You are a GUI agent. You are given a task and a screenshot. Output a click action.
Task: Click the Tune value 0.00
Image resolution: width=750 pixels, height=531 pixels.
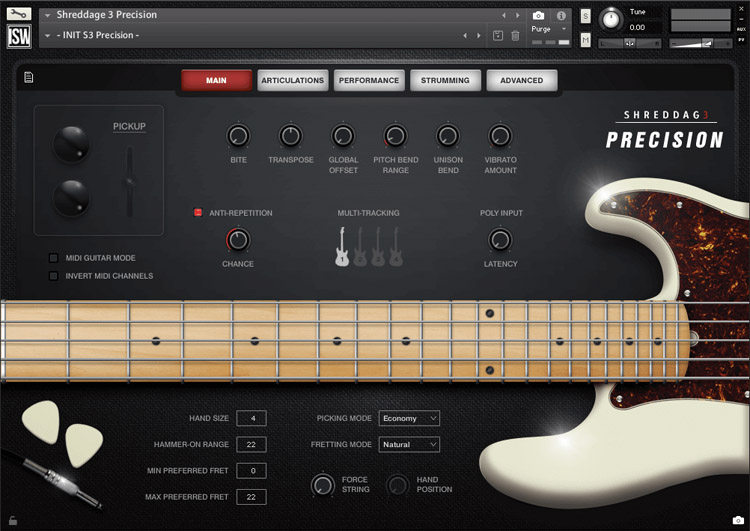pos(637,28)
